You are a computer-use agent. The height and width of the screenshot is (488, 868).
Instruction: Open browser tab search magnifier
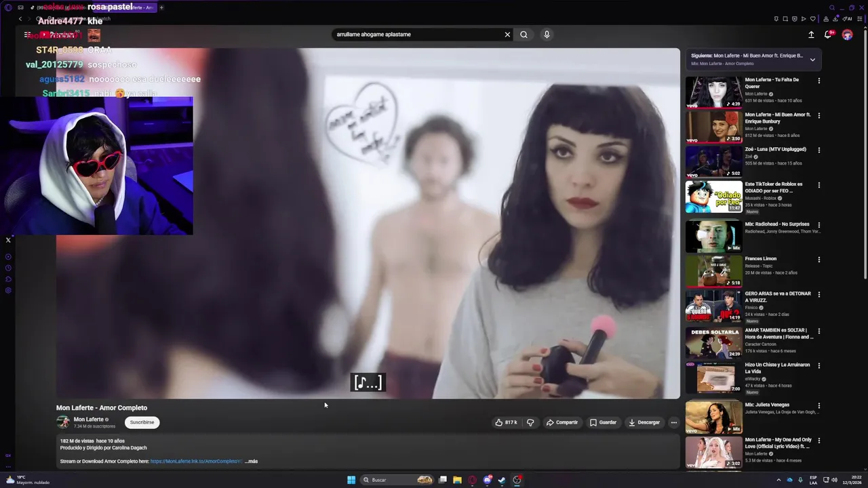[x=832, y=7]
